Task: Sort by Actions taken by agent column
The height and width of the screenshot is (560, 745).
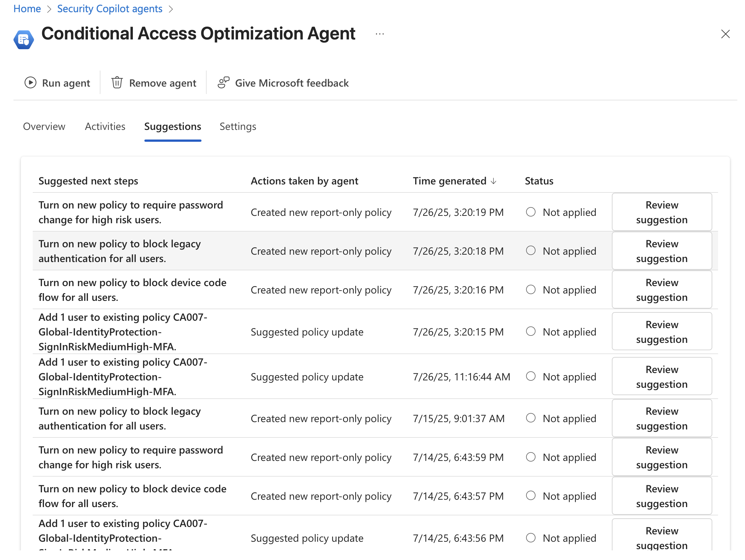Action: click(x=304, y=181)
